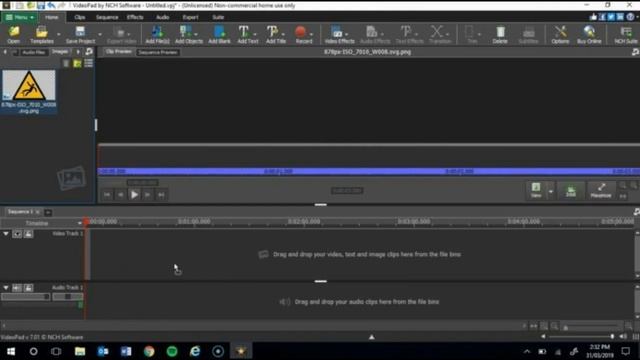Screen dimensions: 640x360
Task: Open the Transition tool
Action: click(x=440, y=34)
